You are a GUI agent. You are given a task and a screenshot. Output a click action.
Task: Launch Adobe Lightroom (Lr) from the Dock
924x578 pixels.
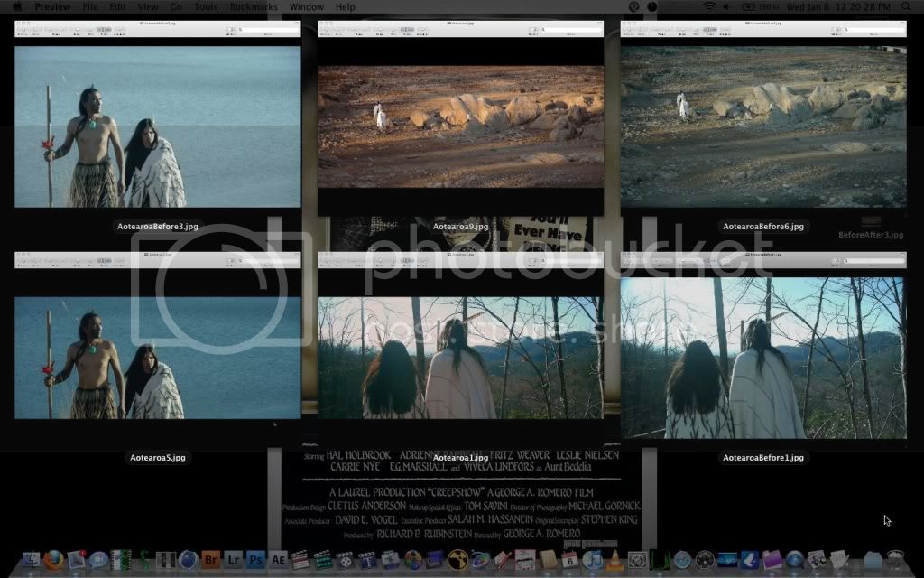coord(234,559)
